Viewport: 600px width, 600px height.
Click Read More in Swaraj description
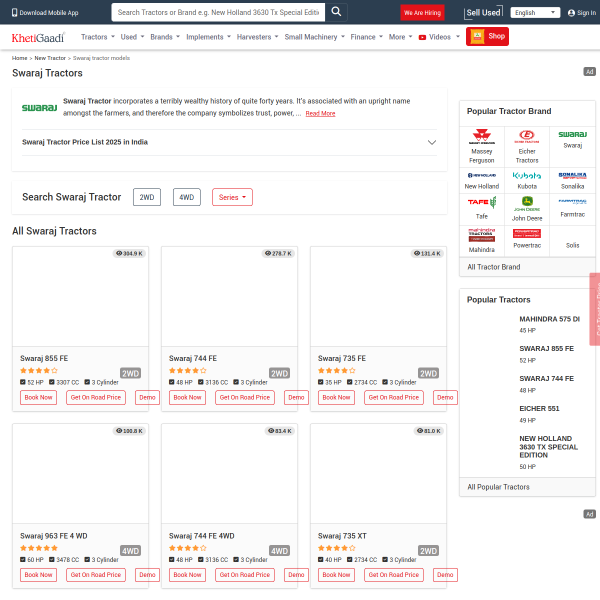coord(320,114)
